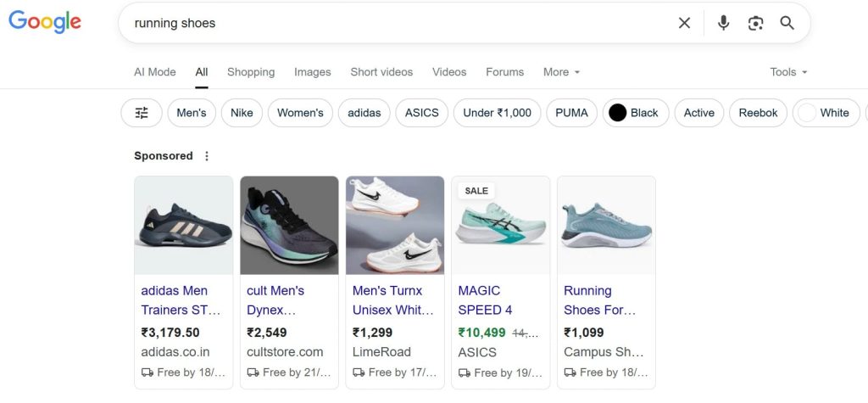Click the cultstore.com seller name
Screen dimensions: 868x403
click(x=285, y=352)
